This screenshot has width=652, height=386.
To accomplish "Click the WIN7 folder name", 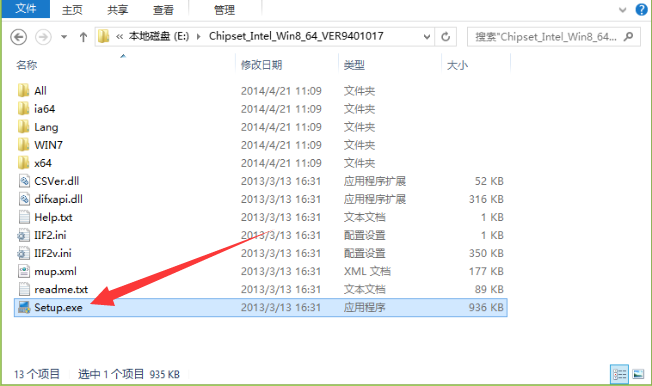I will coord(48,145).
